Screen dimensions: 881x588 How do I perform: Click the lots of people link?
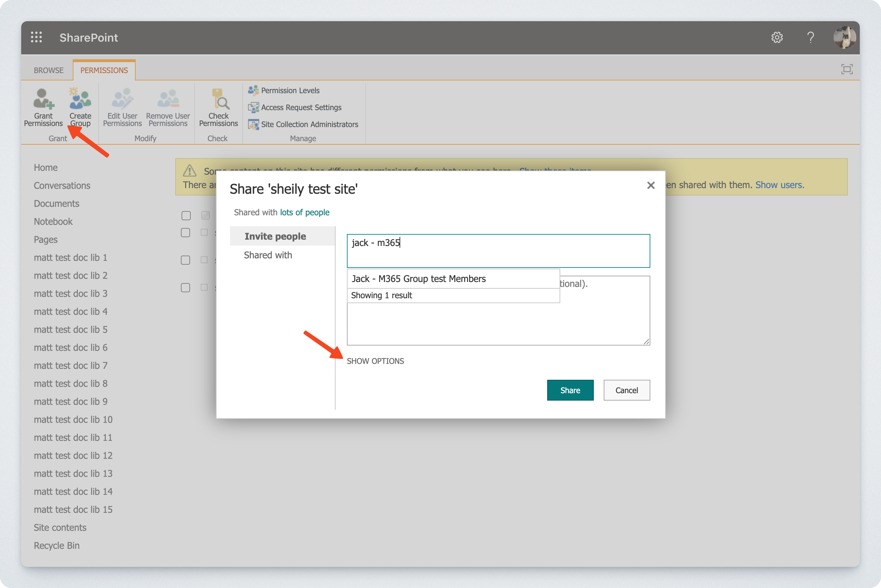(304, 212)
